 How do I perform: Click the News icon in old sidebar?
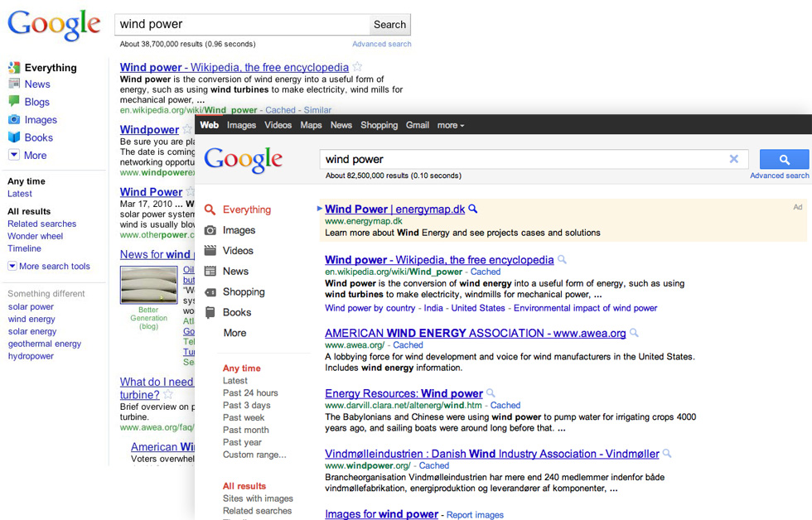pyautogui.click(x=14, y=84)
